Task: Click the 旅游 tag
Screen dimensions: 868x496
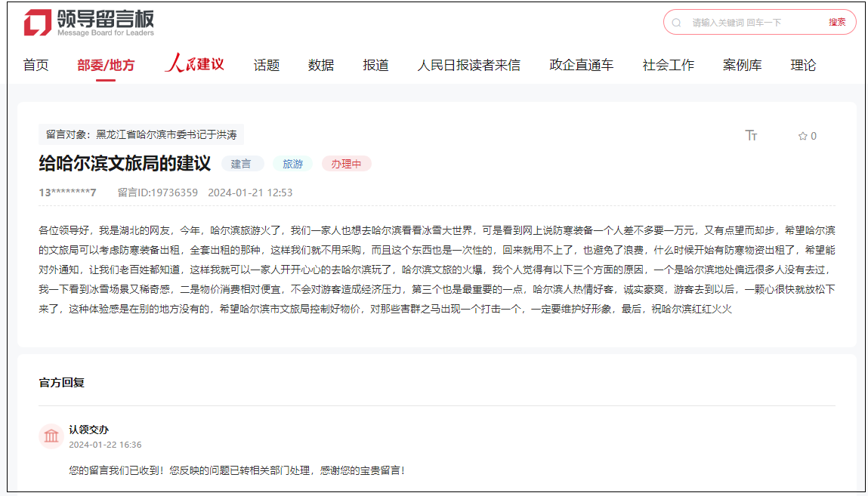Action: click(x=293, y=165)
